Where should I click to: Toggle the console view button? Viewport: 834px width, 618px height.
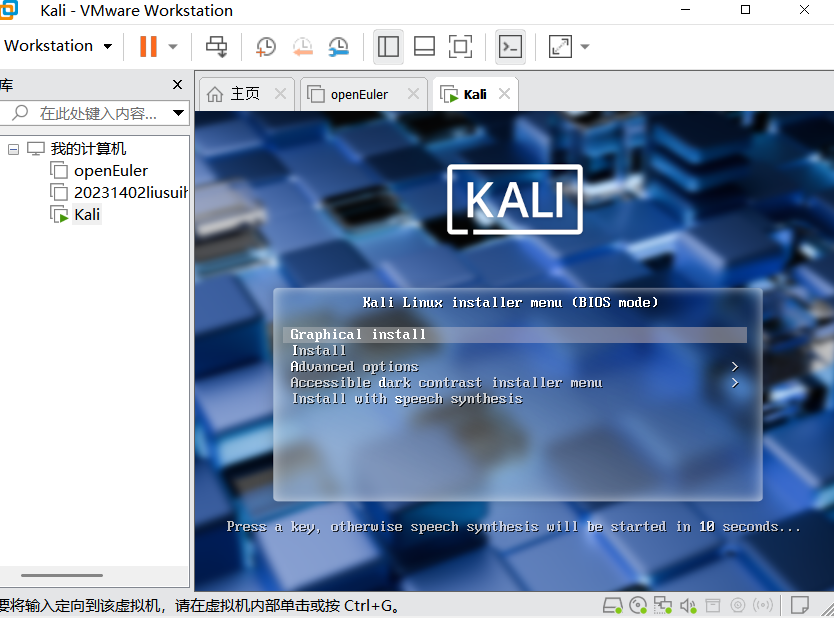pyautogui.click(x=511, y=47)
